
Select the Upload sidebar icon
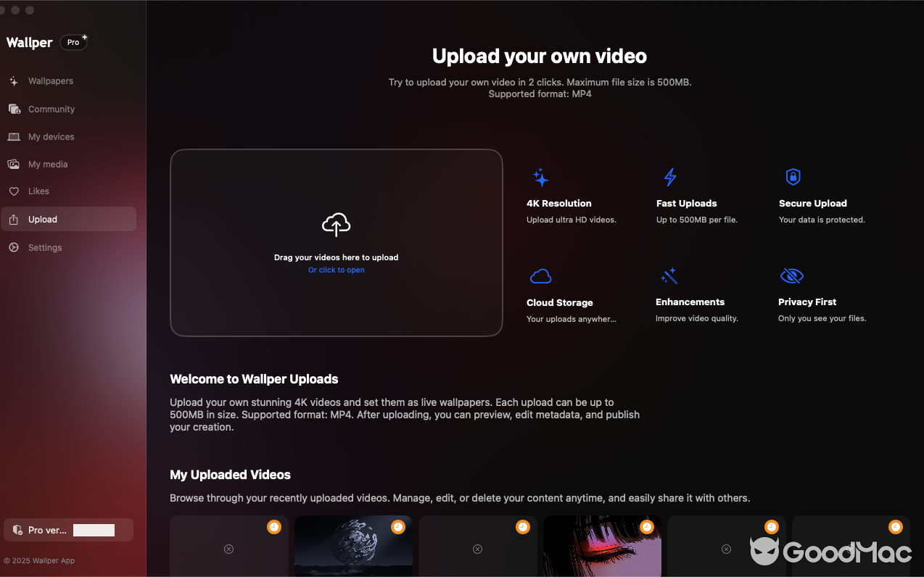[x=15, y=219]
